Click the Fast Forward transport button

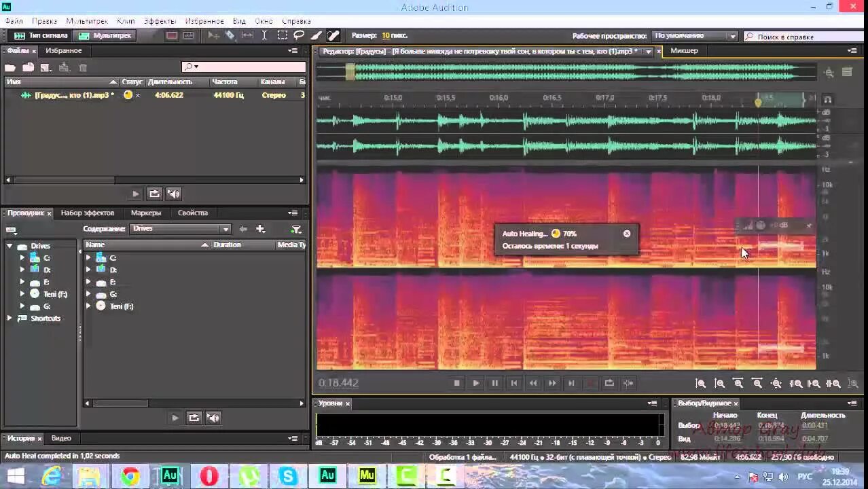[x=552, y=383]
